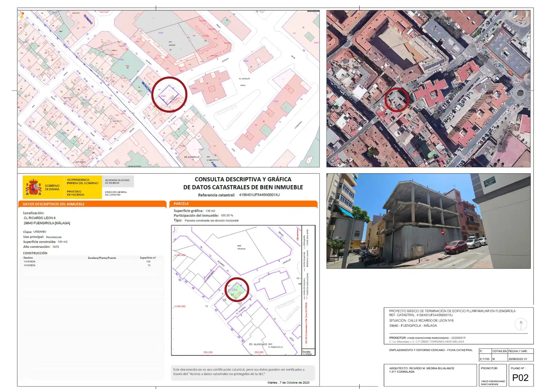Click the date 'Martes, 7 de Octubre de 2025'
Image resolution: width=555 pixels, height=392 pixels.
point(288,383)
